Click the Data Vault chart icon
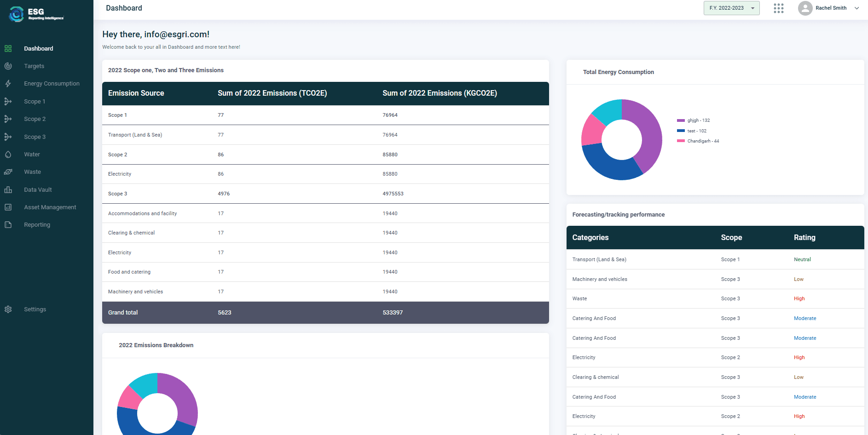This screenshot has height=435, width=868. 8,190
